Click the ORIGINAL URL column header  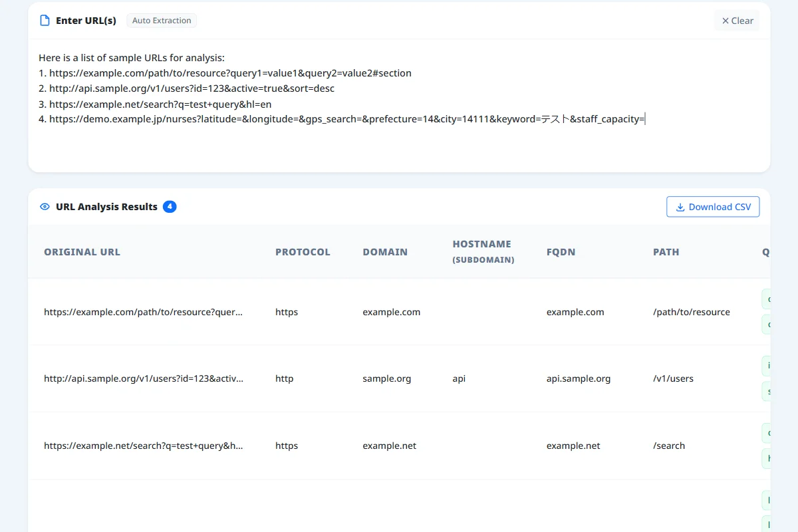(x=82, y=252)
